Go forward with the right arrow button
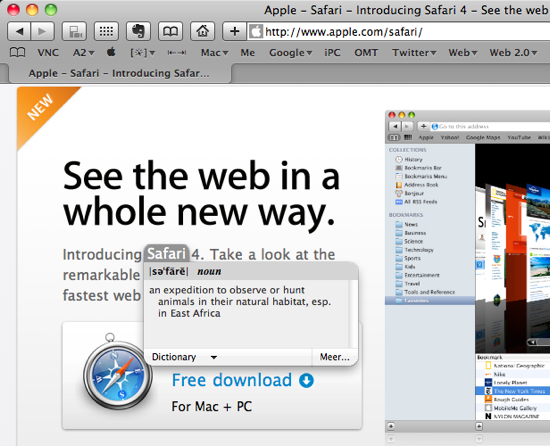550x446 pixels. pos(42,32)
